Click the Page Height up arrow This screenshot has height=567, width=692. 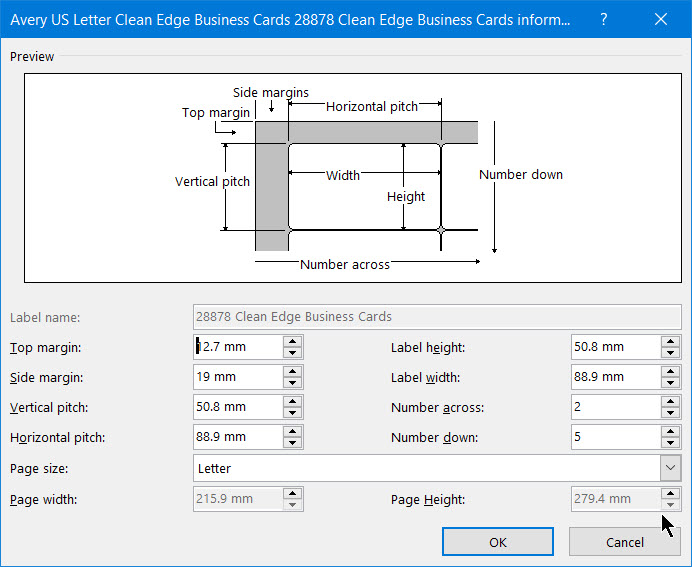(670, 493)
